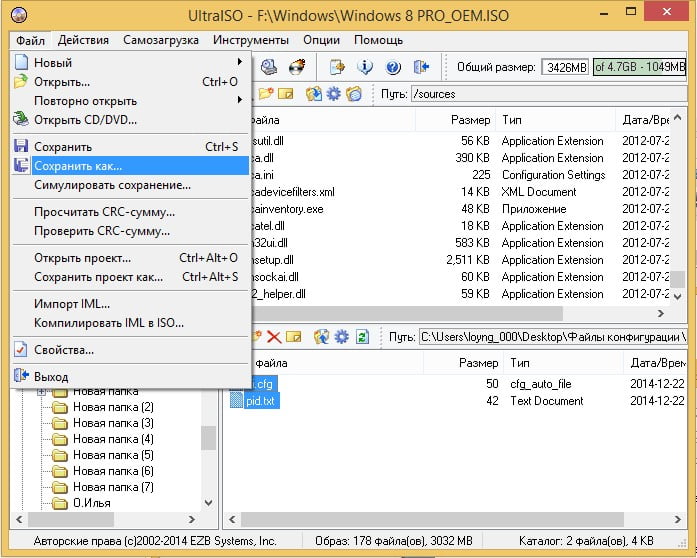Select the pid.txt file
This screenshot has width=697, height=558.
tap(260, 401)
